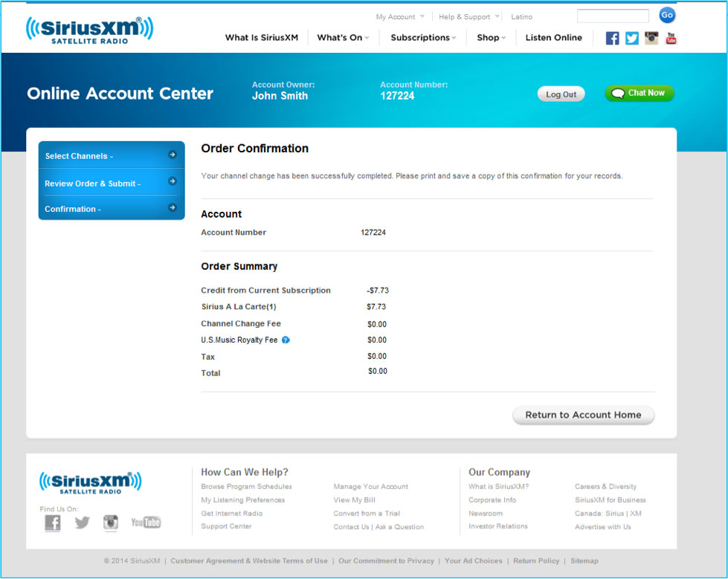Screen dimensions: 728x579
Task: Click the footer Instagram camera icon
Action: click(111, 523)
